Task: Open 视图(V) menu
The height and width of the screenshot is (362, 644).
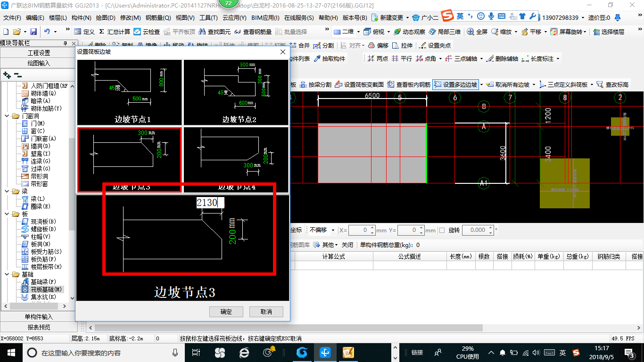Action: pos(185,18)
